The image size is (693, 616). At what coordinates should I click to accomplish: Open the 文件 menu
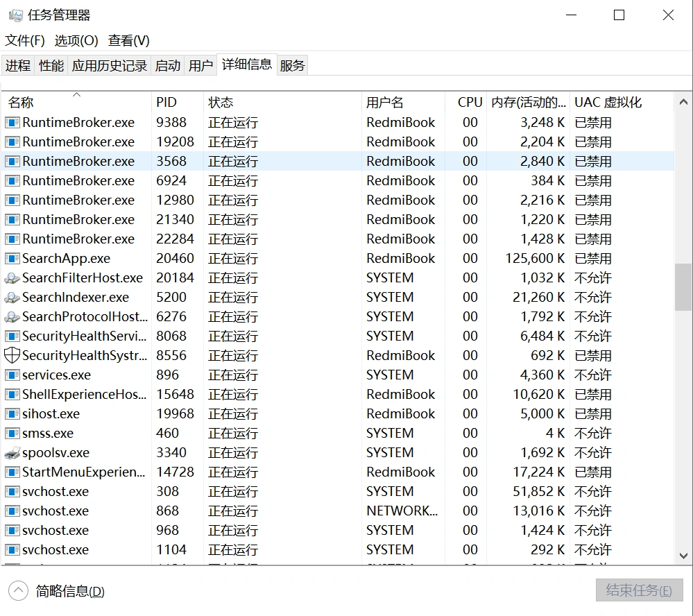coord(23,41)
